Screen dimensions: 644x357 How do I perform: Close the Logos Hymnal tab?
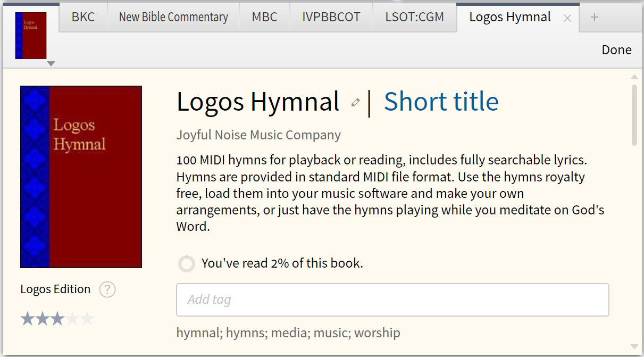[x=567, y=18]
